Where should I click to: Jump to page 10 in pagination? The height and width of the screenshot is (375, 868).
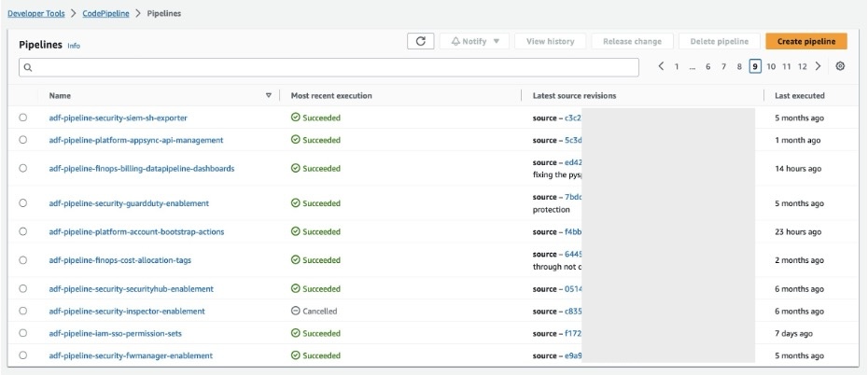(x=771, y=66)
